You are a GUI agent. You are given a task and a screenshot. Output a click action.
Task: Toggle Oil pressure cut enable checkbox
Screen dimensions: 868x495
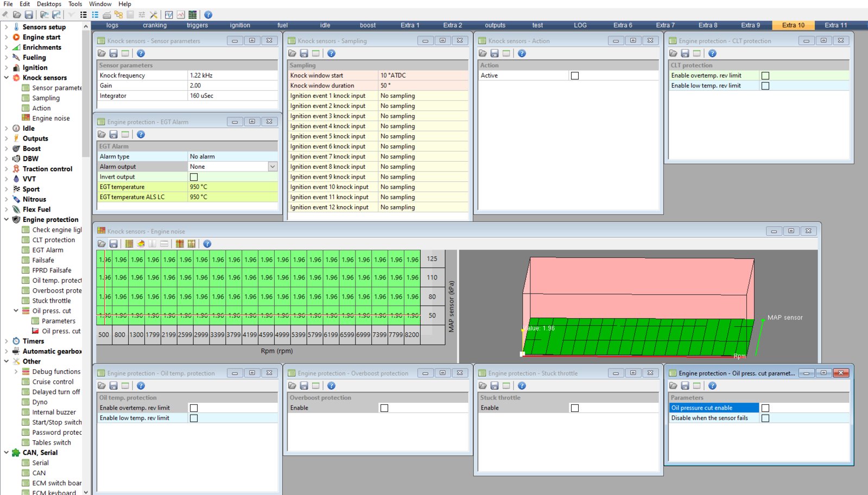click(765, 408)
